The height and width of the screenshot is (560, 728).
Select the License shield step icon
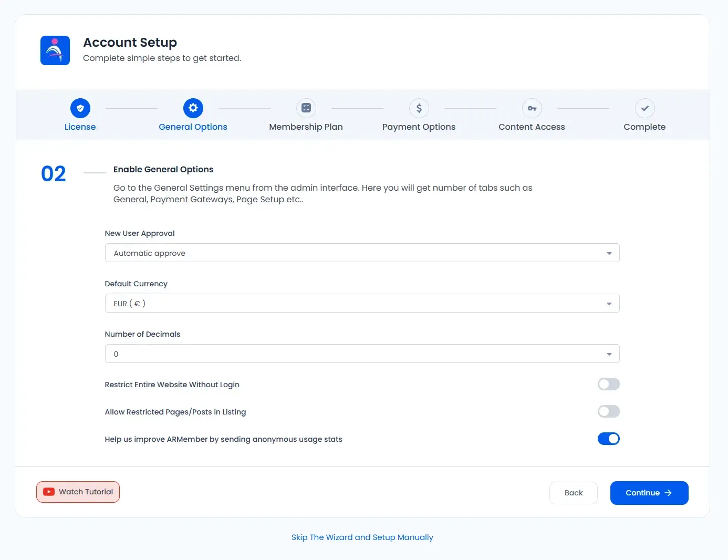[x=80, y=108]
